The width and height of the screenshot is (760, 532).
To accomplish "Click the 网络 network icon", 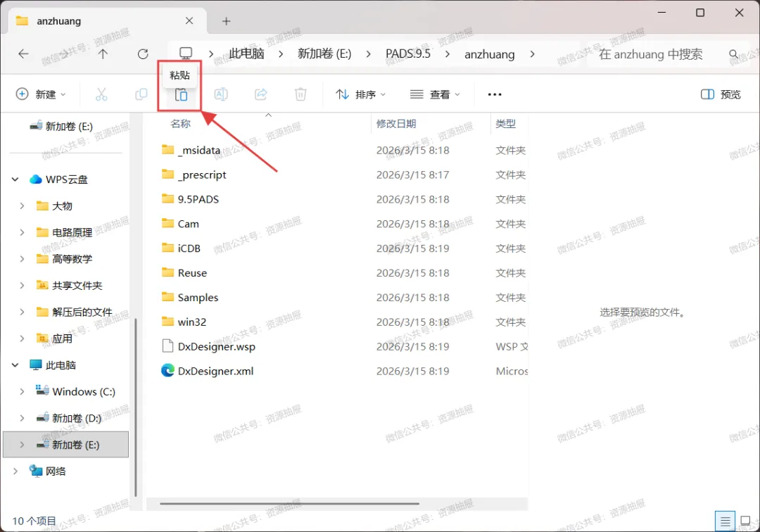I will tap(36, 471).
